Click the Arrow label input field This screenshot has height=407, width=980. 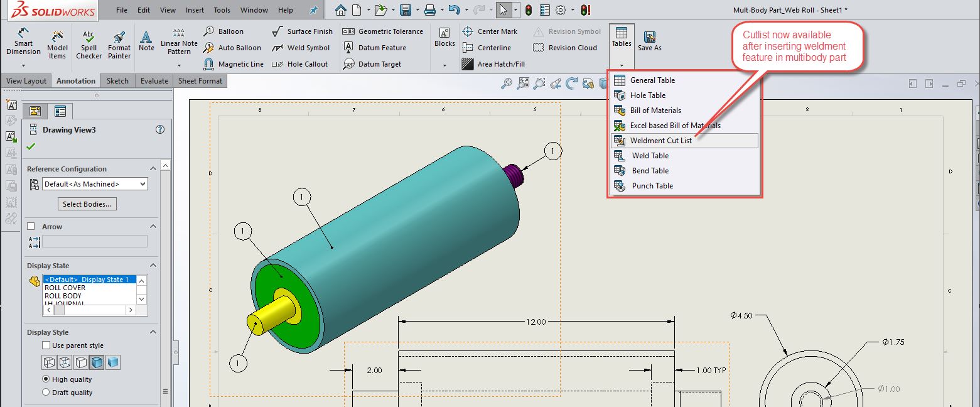click(95, 241)
